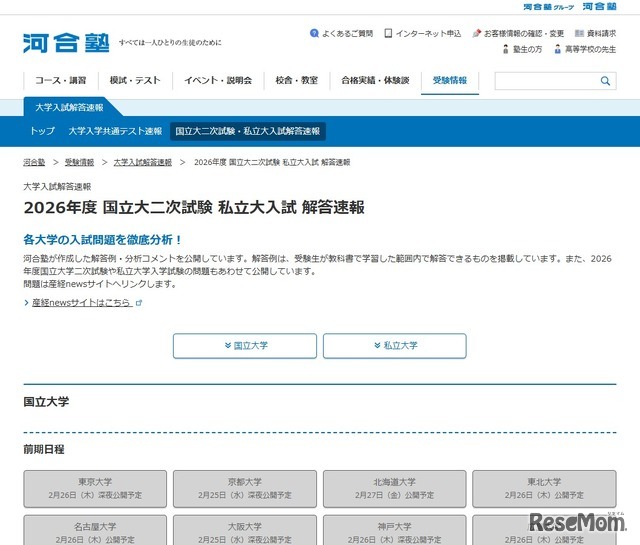Open 国立大二次試験・私立大入試解答速報 tab
The width and height of the screenshot is (640, 545).
pos(248,131)
